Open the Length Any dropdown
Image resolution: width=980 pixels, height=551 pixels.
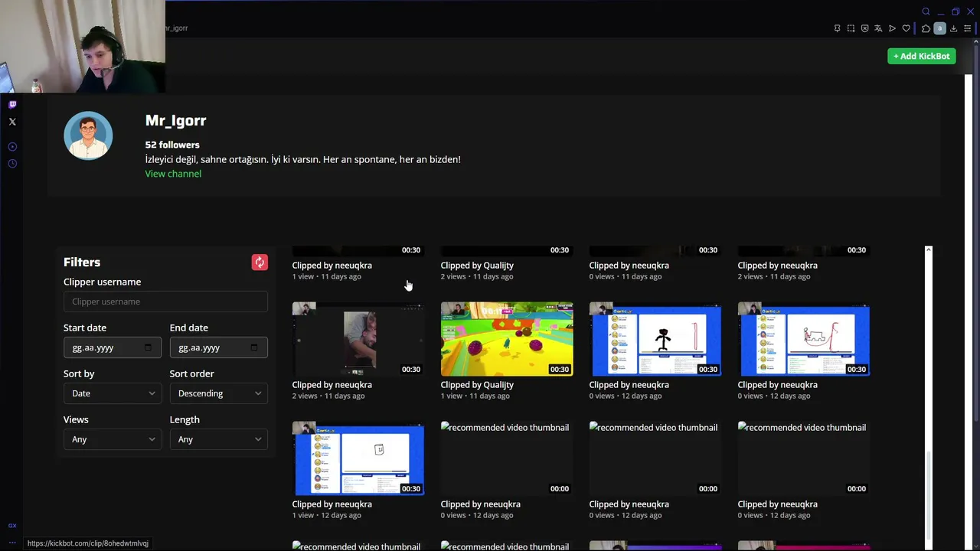coord(219,439)
